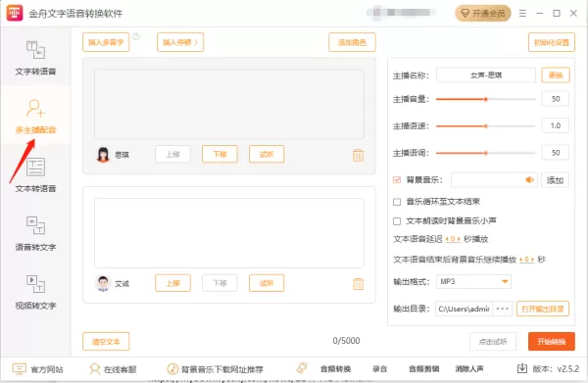588x383 pixels.
Task: Click background music speaker volume icon
Action: (529, 180)
